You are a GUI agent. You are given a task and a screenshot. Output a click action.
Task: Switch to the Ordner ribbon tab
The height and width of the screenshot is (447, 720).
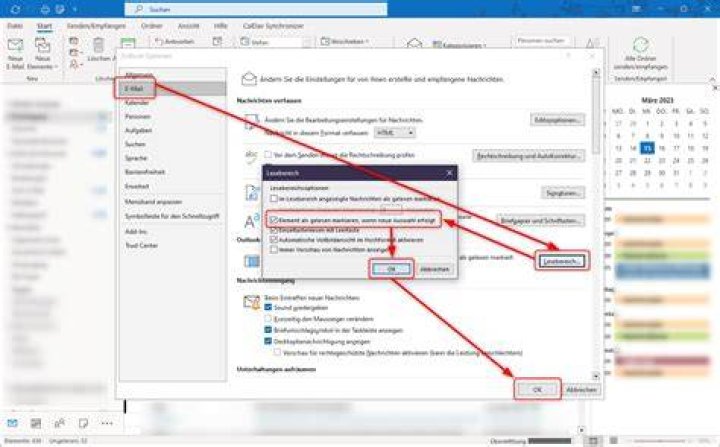click(x=152, y=26)
